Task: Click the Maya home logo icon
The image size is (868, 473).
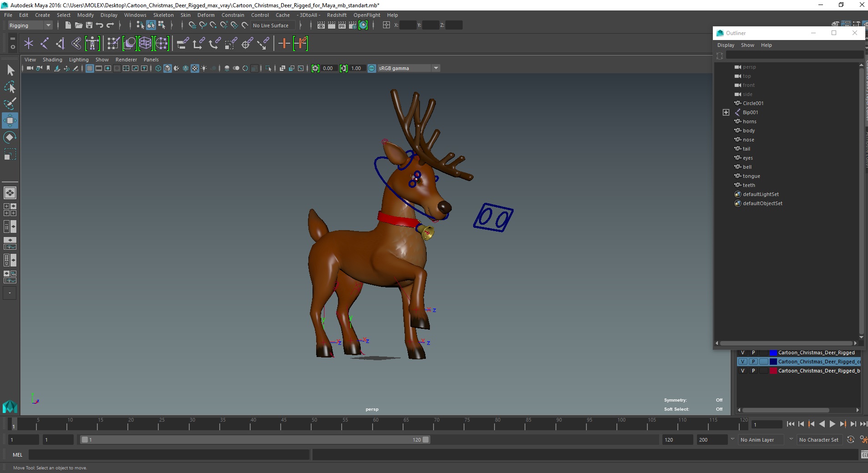Action: tap(10, 406)
